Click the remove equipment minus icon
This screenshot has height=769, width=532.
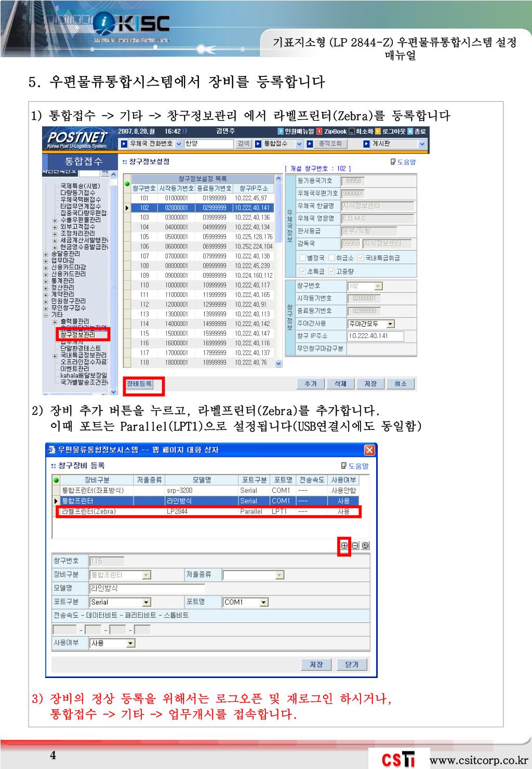355,545
